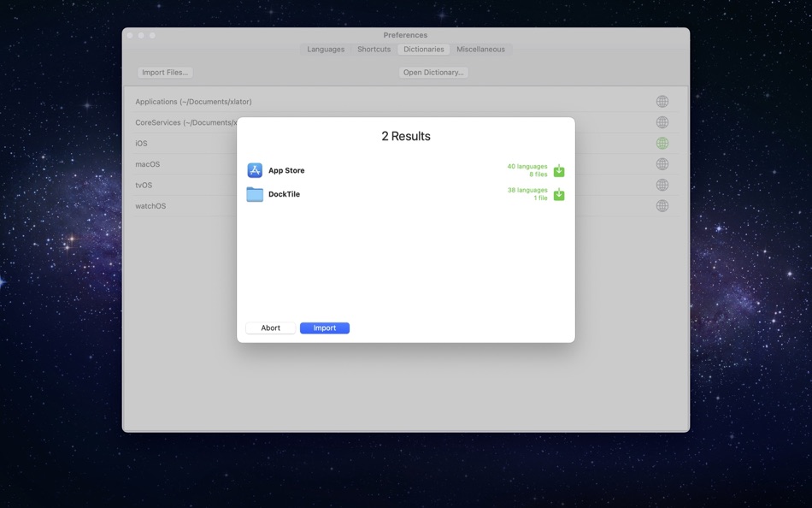Click the '8 files' text

click(538, 174)
